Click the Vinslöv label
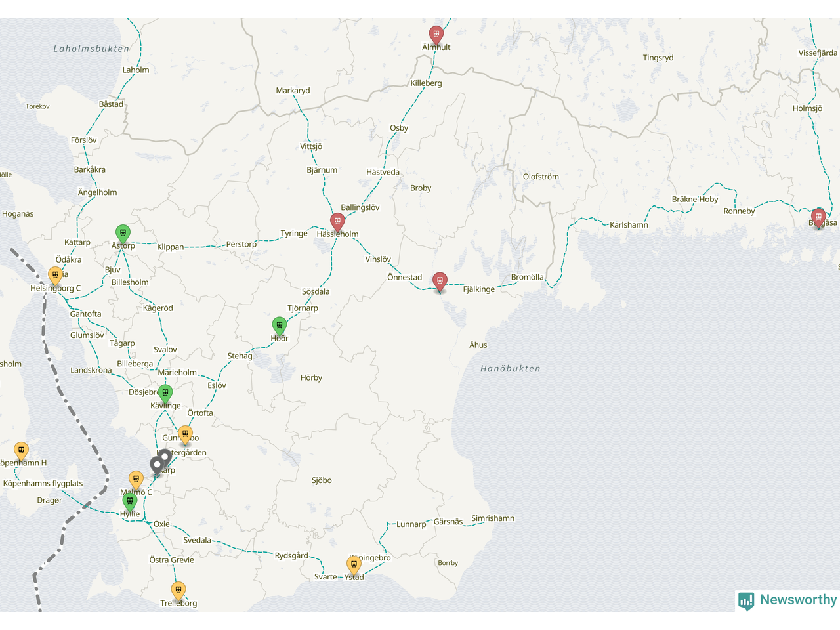This screenshot has height=630, width=840. point(378,259)
